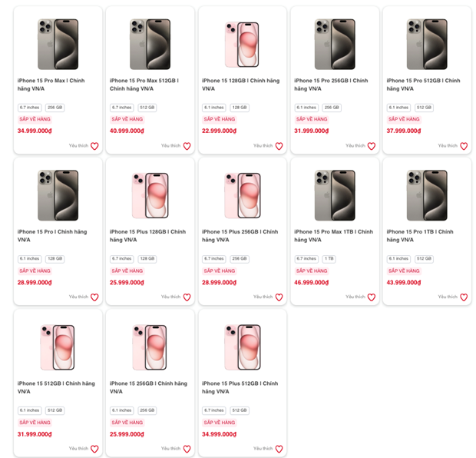Favorite the iPhone 15 Pro Max 256GB heart

point(94,146)
